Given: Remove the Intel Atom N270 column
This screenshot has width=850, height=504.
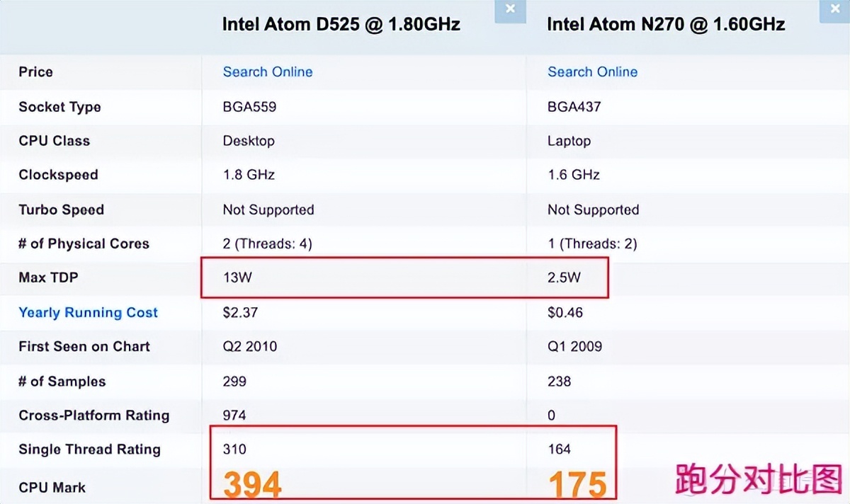Looking at the screenshot, I should point(836,9).
